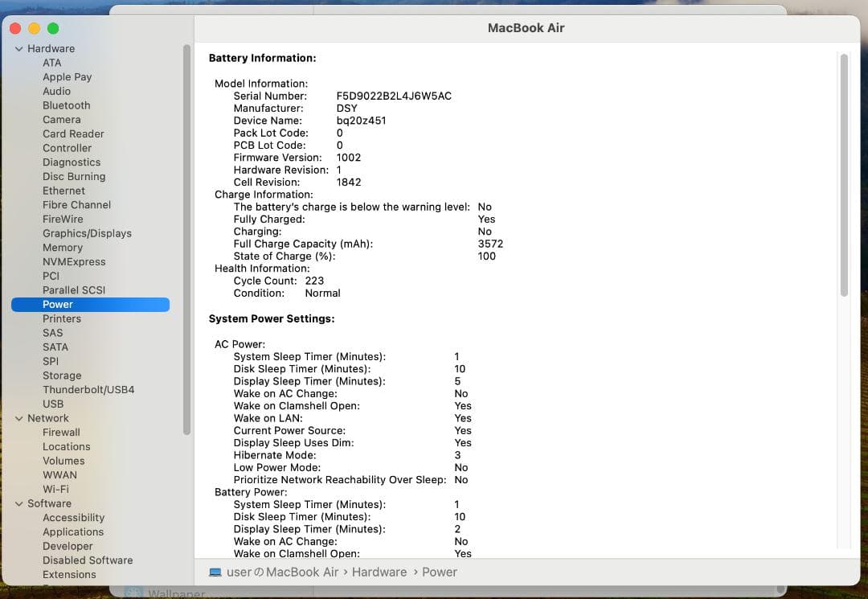
Task: Select Disc Burning in the sidebar
Action: coord(74,177)
